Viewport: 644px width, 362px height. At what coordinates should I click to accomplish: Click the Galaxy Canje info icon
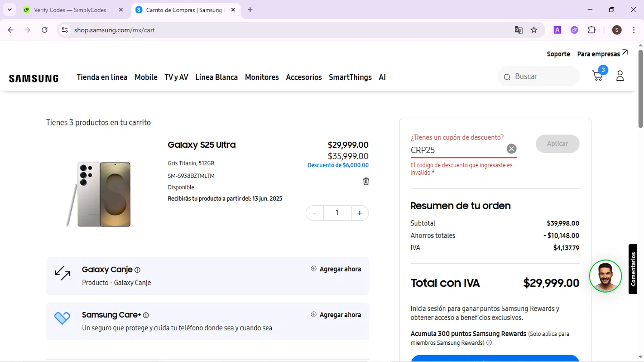pos(137,270)
